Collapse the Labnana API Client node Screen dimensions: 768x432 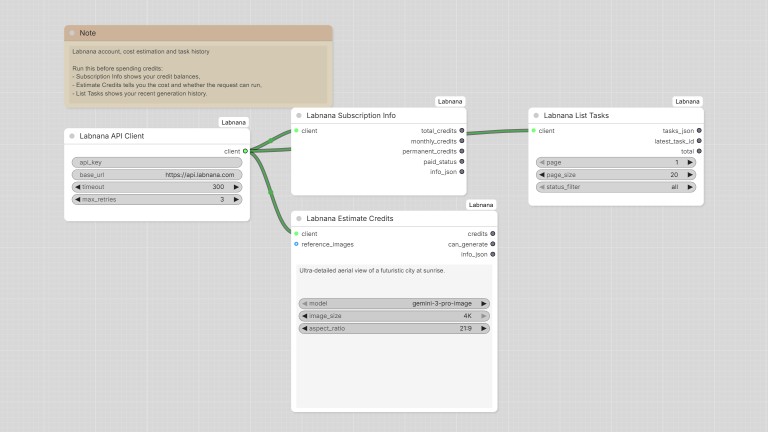pyautogui.click(x=72, y=136)
